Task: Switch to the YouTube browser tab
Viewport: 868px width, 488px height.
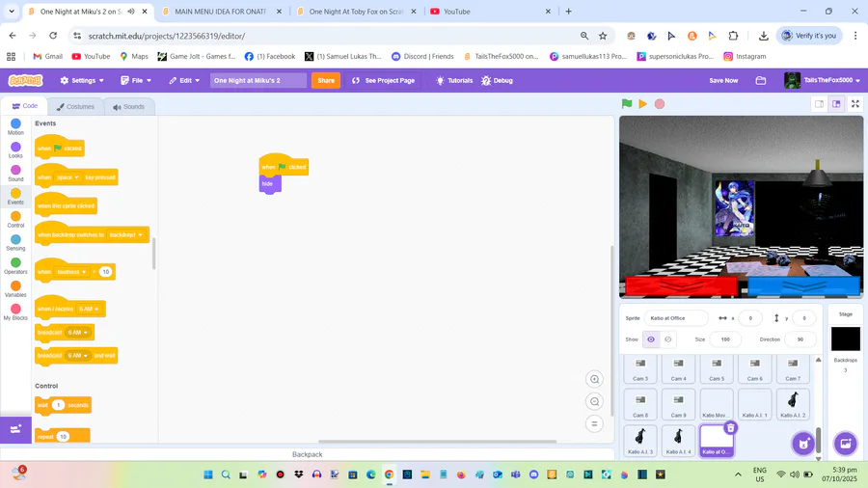Action: click(x=489, y=11)
